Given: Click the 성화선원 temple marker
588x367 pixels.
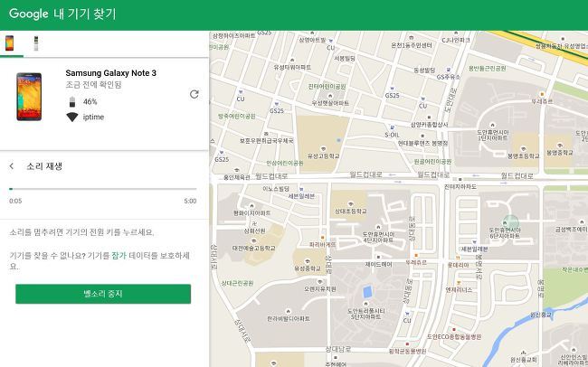Looking at the screenshot, I should click(254, 224).
